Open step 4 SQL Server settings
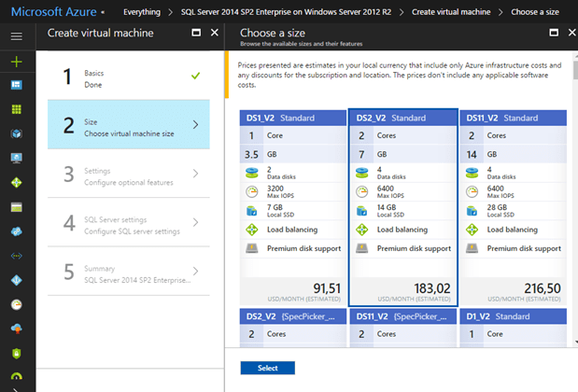 pyautogui.click(x=129, y=222)
